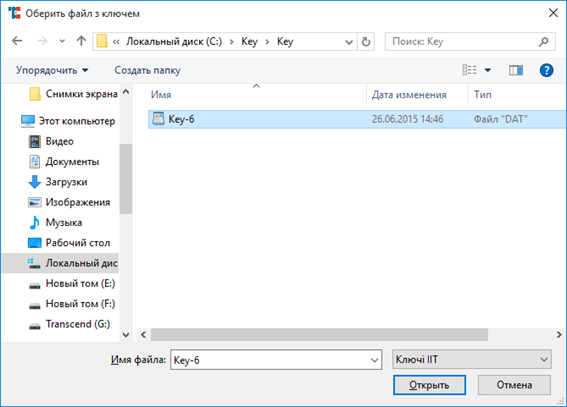Open the help question mark icon
This screenshot has height=407, width=567.
[546, 70]
